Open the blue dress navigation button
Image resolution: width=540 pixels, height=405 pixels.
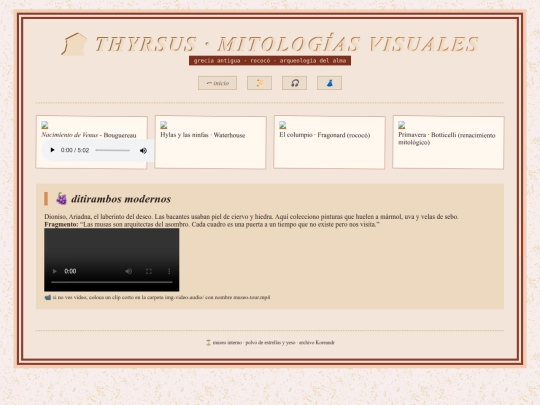click(330, 83)
